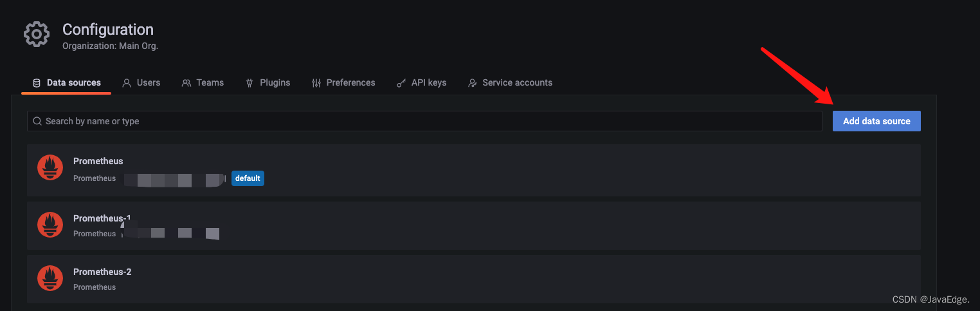Open the Plugins tab
The image size is (980, 311).
tap(268, 83)
